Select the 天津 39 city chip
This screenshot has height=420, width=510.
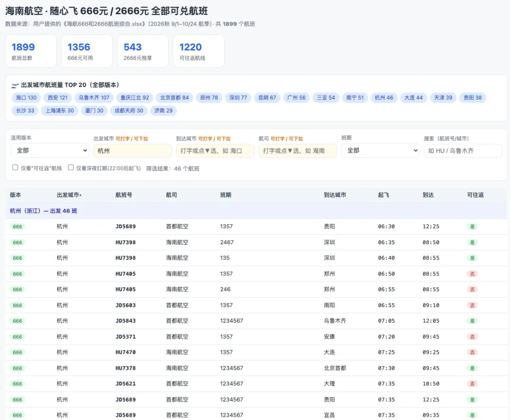click(443, 98)
